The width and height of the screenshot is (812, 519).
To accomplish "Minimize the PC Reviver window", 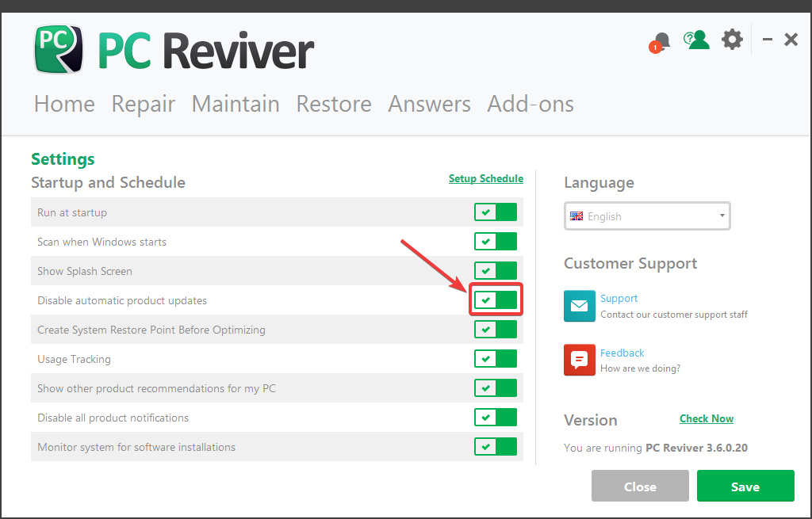I will pyautogui.click(x=767, y=39).
